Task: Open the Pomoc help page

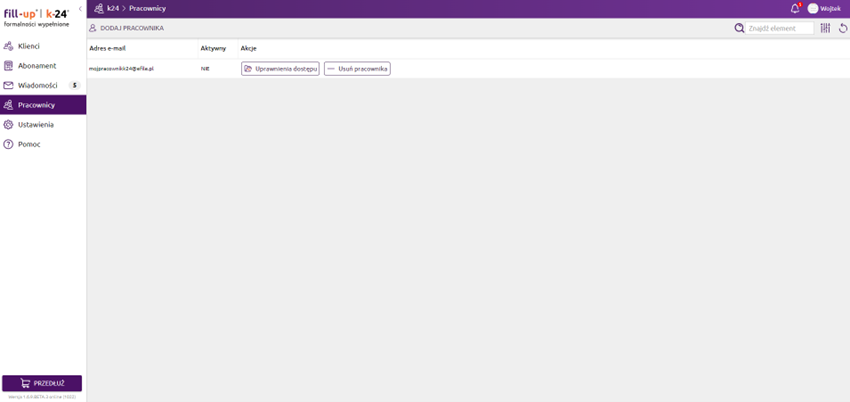Action: (29, 144)
